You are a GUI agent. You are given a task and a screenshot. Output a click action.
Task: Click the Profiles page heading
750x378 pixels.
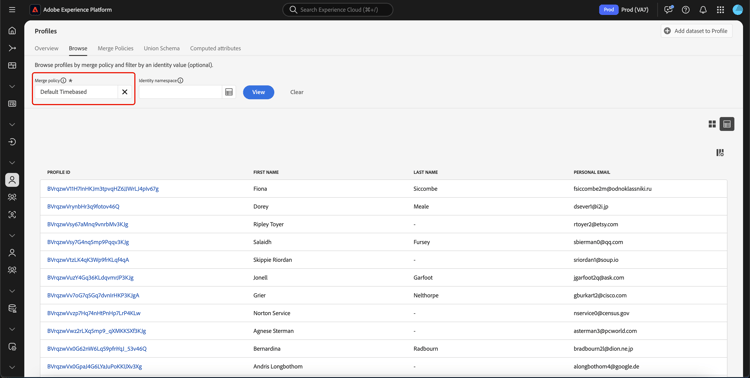tap(45, 31)
